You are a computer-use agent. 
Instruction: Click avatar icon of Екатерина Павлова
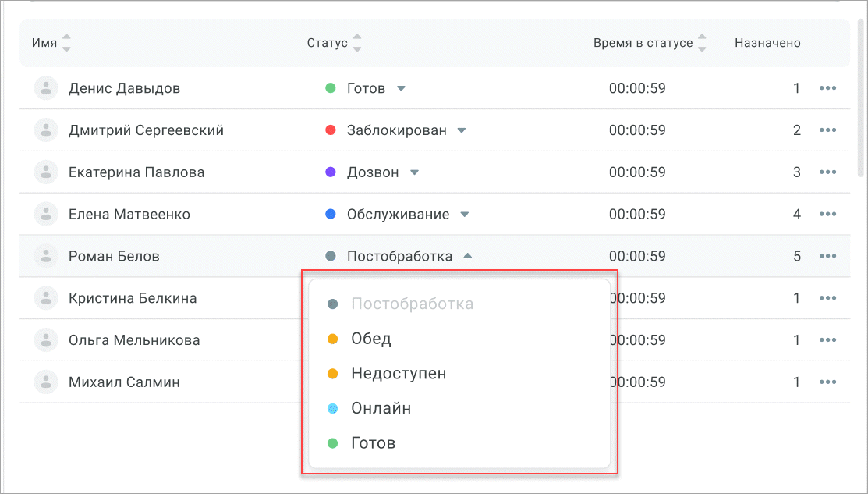pyautogui.click(x=46, y=172)
